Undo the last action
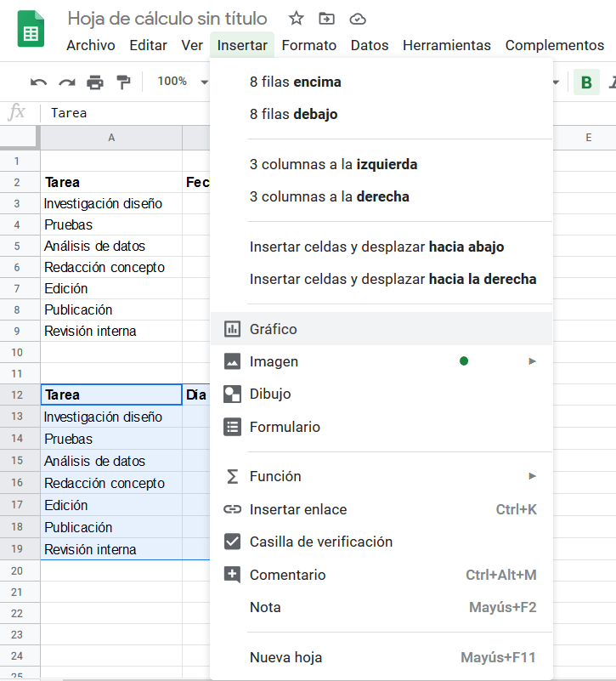Screen dimensions: 616x681 point(38,82)
